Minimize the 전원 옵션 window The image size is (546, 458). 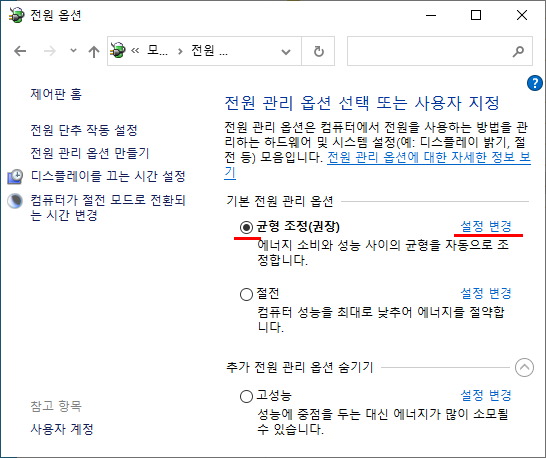point(431,15)
